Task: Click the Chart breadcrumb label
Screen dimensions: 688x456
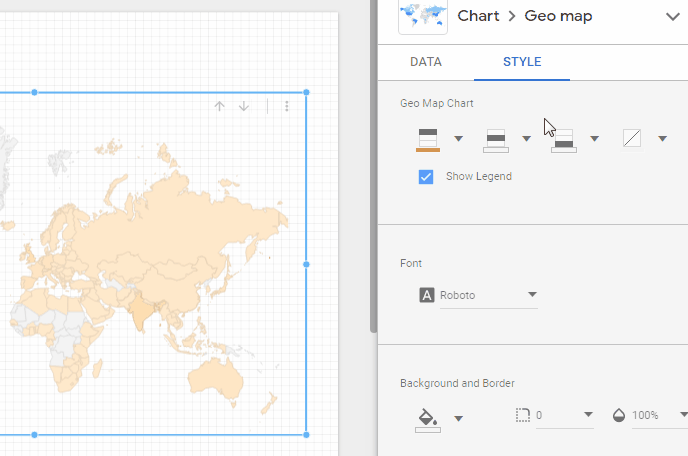Action: coord(479,16)
